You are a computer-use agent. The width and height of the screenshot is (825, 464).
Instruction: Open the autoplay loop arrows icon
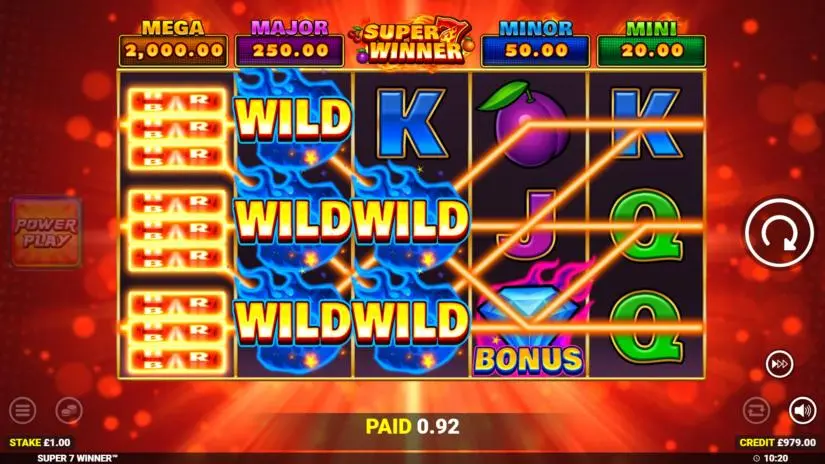pos(756,410)
